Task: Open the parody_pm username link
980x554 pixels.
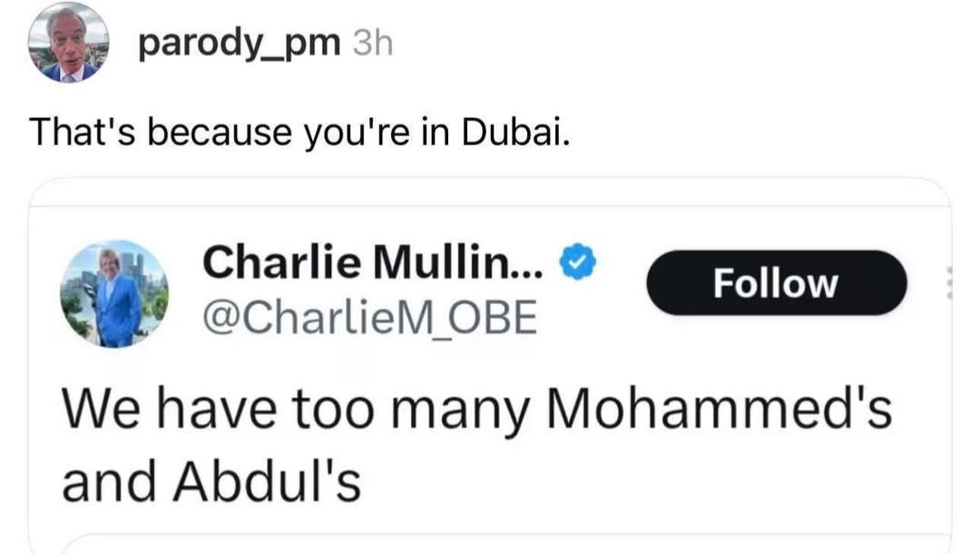Action: pos(239,44)
